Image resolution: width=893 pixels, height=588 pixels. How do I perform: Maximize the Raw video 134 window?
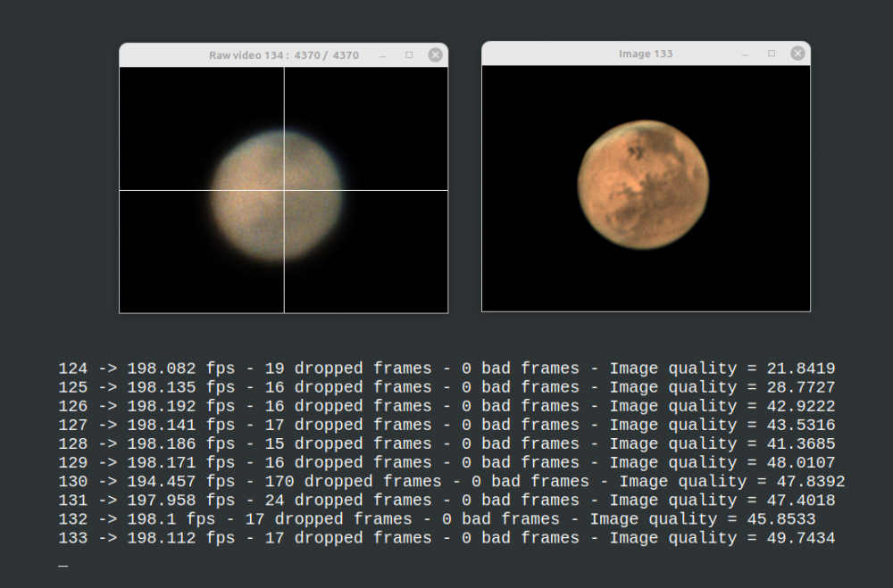(409, 54)
